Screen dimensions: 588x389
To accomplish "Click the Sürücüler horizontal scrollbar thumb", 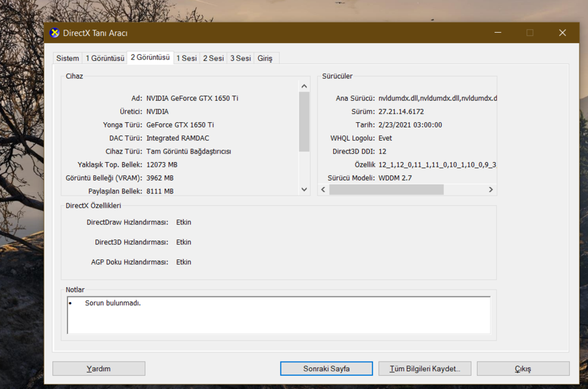I will tap(386, 190).
